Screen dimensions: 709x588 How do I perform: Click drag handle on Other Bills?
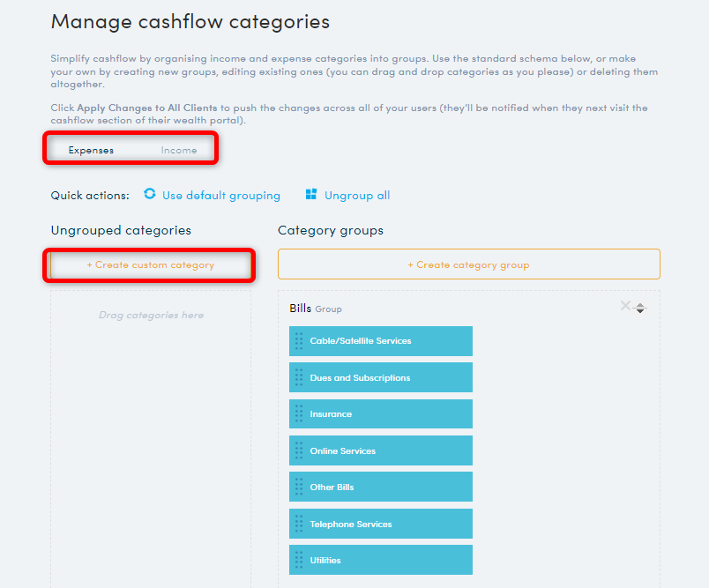299,487
